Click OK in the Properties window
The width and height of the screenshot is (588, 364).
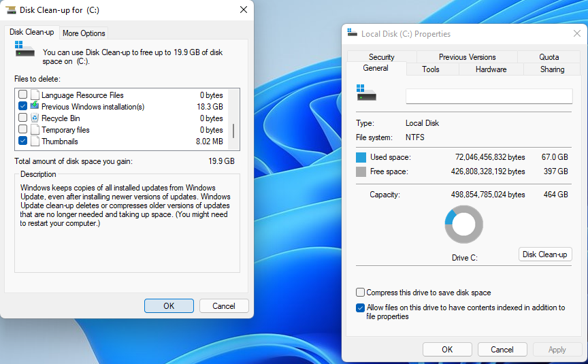click(447, 350)
